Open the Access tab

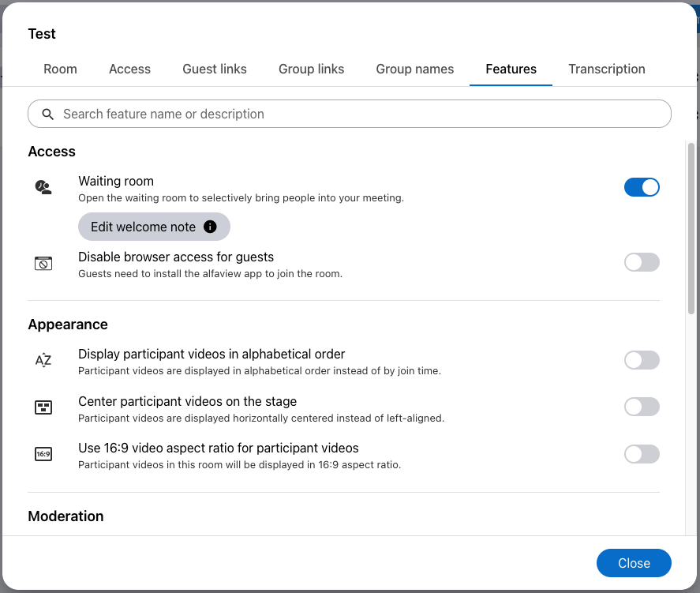[x=129, y=69]
